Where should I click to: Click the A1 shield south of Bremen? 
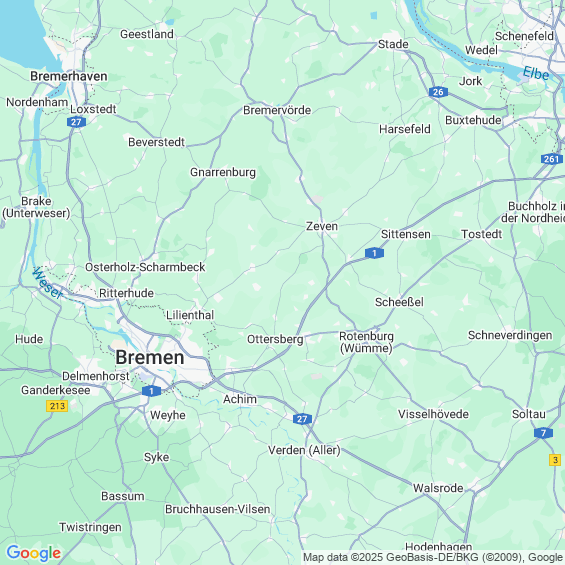(151, 391)
